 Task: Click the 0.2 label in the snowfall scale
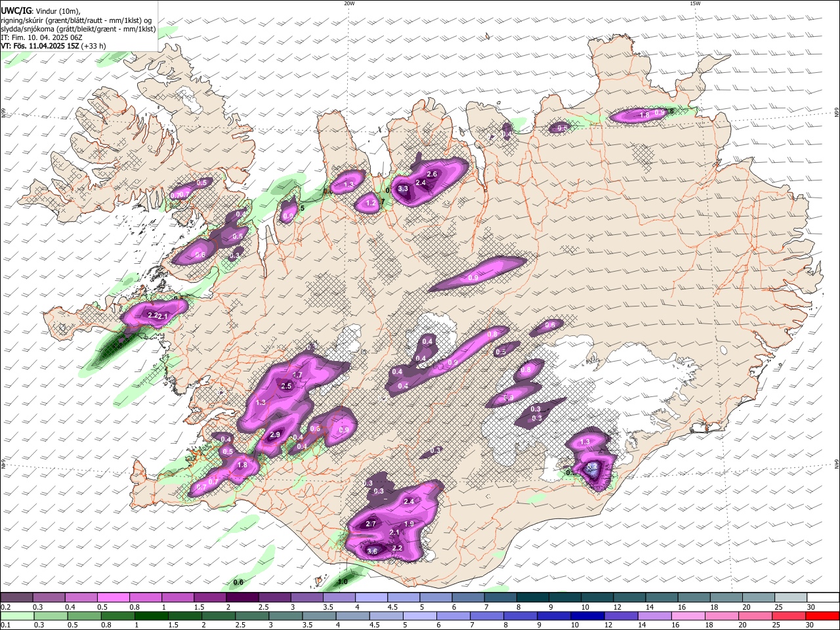tap(5, 607)
